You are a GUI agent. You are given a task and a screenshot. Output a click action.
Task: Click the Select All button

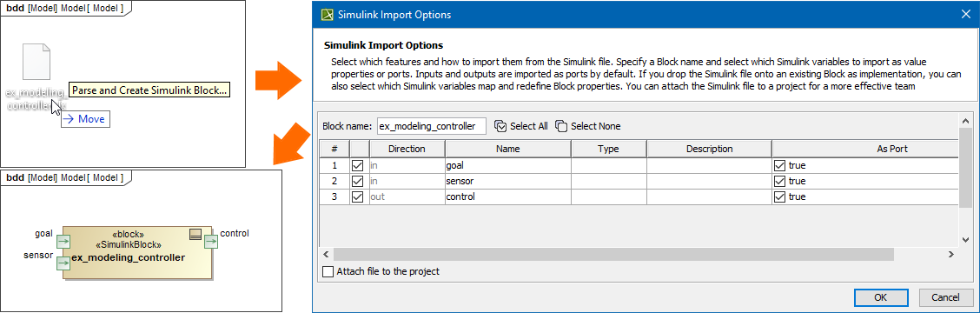pyautogui.click(x=520, y=126)
